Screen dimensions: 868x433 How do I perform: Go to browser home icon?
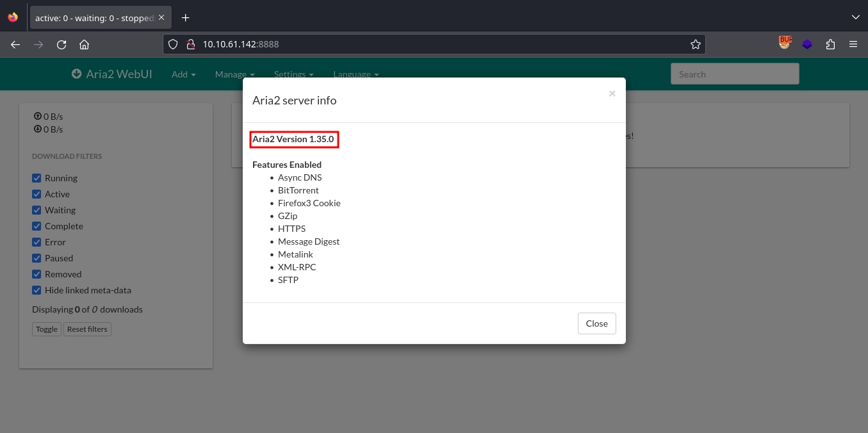84,45
